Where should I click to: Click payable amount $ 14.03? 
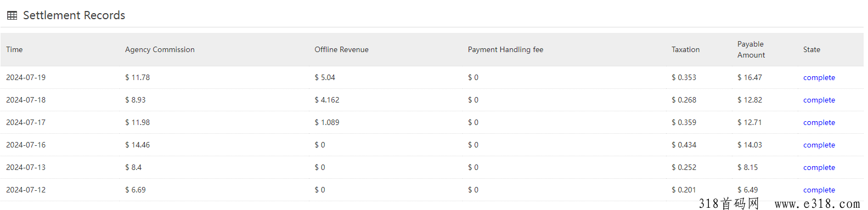tap(749, 145)
